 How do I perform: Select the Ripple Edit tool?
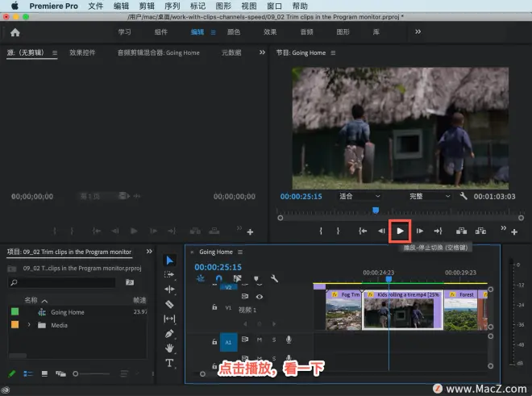point(169,289)
